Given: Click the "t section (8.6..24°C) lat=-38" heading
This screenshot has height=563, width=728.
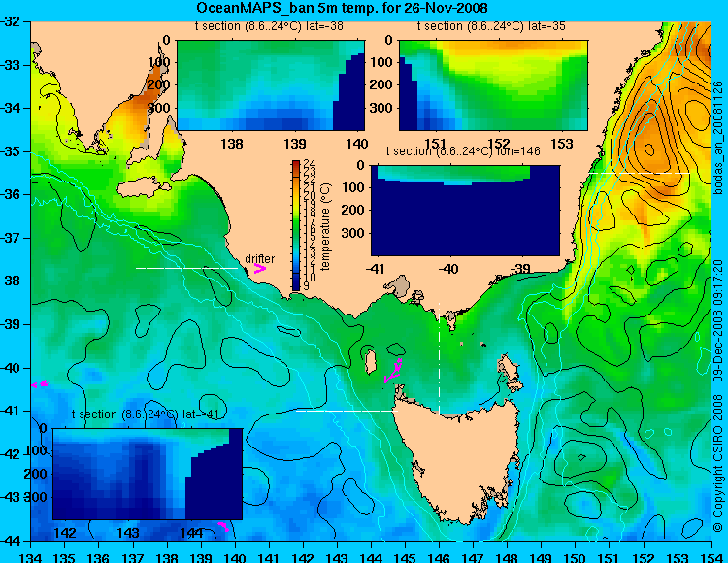Looking at the screenshot, I should [269, 26].
